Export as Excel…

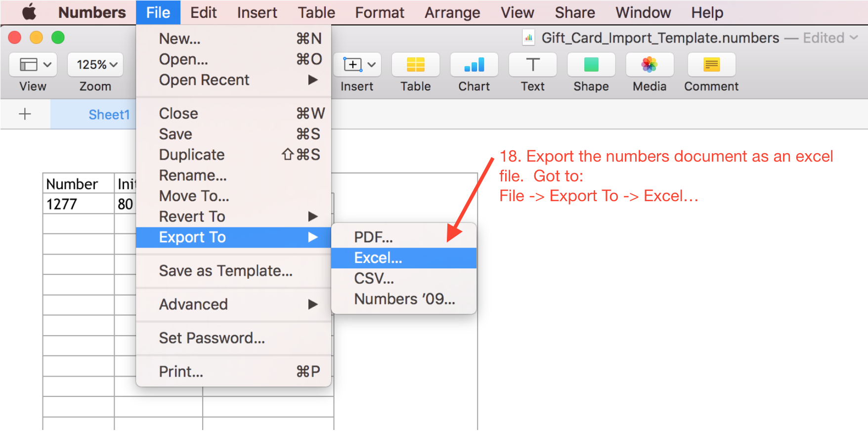[404, 258]
